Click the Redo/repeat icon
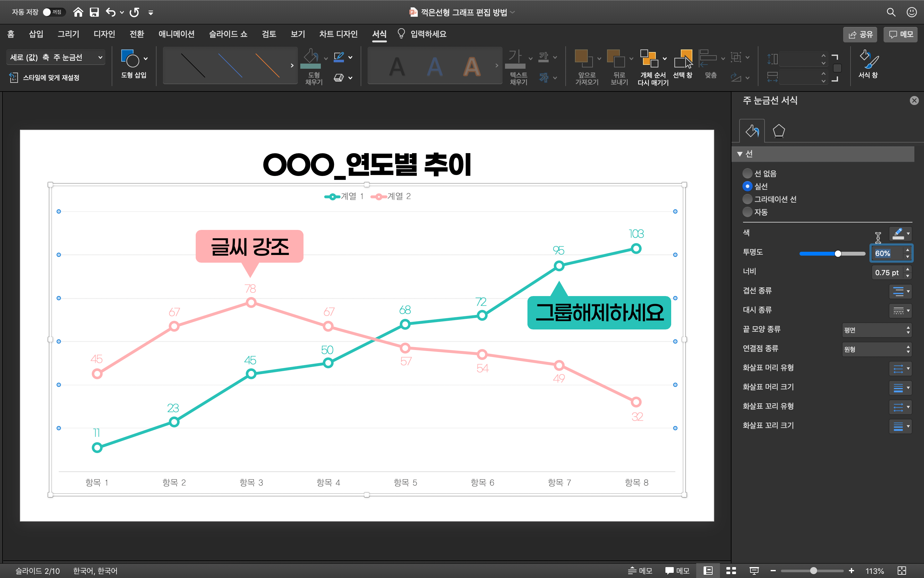The image size is (924, 578). 134,12
